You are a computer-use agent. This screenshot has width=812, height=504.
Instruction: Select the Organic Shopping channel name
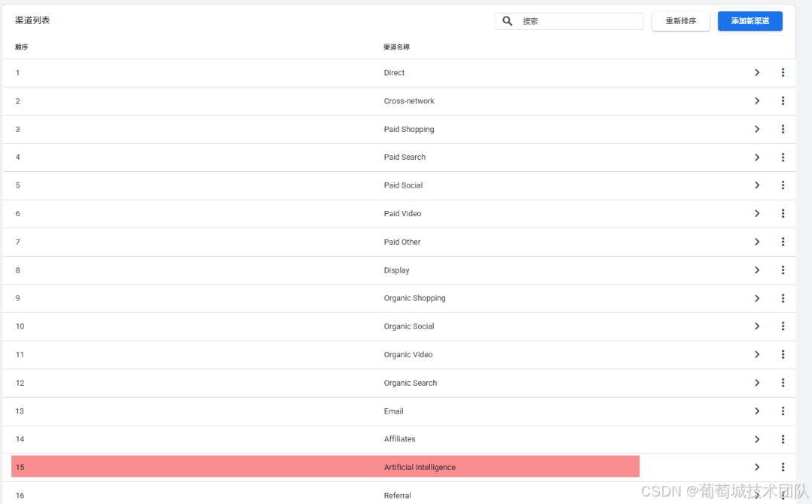(415, 298)
